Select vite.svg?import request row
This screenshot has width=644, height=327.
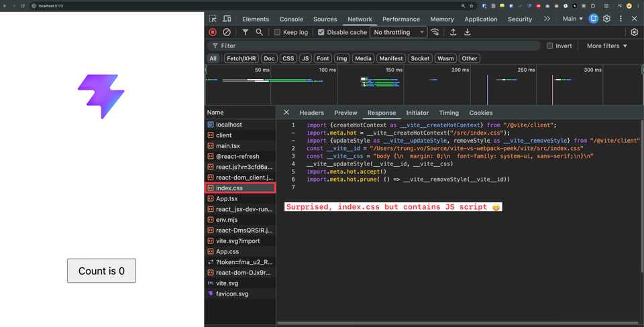pos(240,241)
